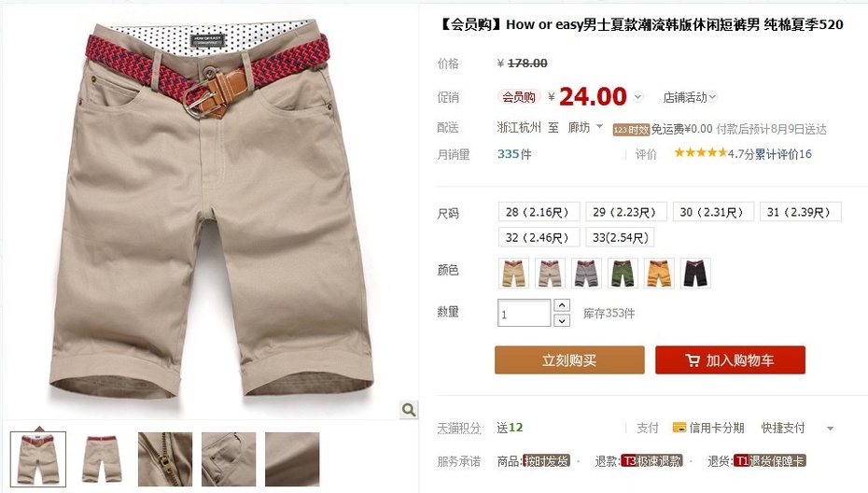
Task: Increase quantity with the up arrow
Action: point(561,305)
